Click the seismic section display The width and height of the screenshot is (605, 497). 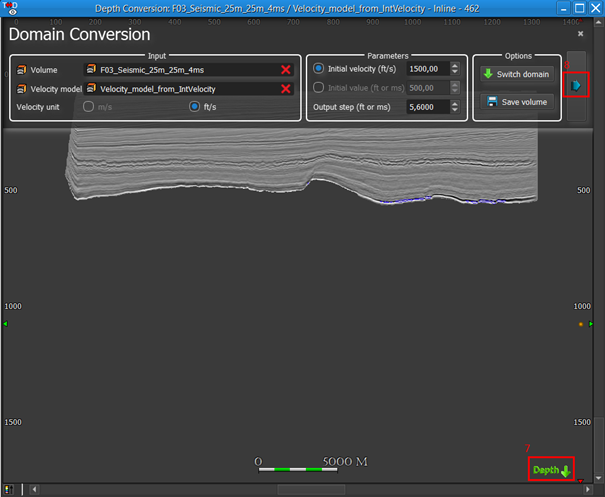pos(302,164)
